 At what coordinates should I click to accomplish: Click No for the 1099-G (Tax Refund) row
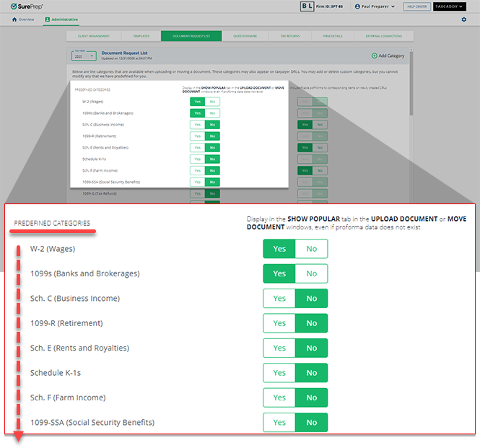(x=212, y=194)
